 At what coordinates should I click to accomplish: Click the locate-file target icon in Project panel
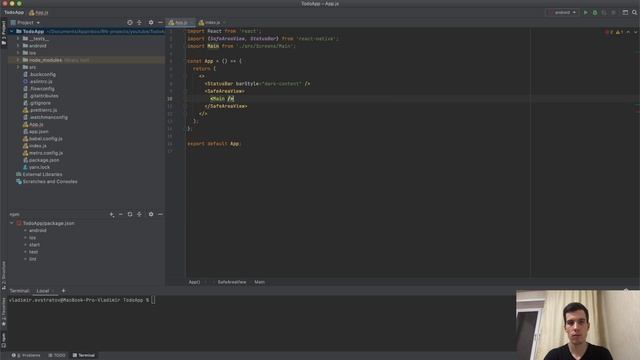[130, 22]
